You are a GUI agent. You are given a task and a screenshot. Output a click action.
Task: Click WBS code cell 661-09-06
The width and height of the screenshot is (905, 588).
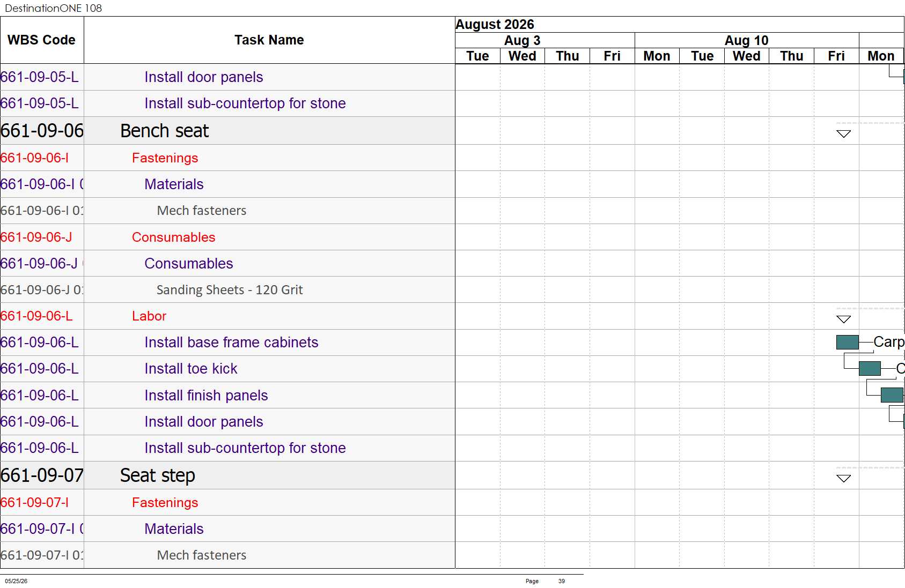[x=42, y=131]
